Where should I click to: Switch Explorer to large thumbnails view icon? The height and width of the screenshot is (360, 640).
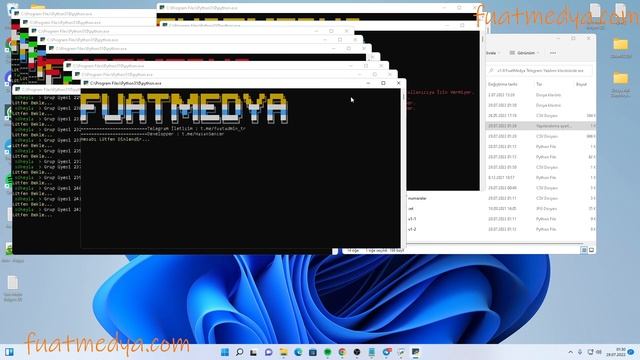[x=591, y=250]
